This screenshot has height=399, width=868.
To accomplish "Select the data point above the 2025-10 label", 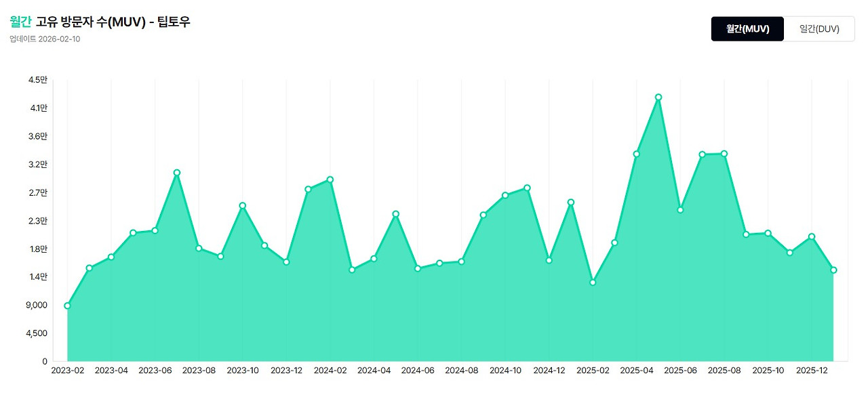I will (768, 233).
